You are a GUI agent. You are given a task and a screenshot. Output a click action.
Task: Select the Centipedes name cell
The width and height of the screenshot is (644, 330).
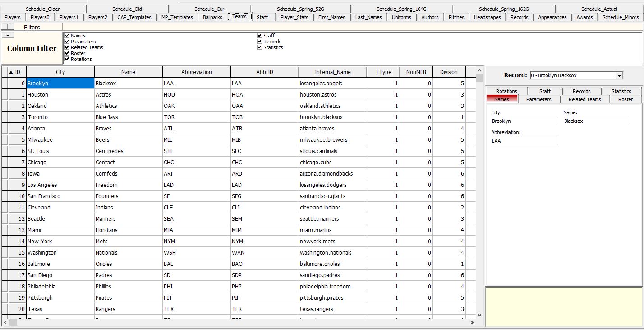(129, 151)
